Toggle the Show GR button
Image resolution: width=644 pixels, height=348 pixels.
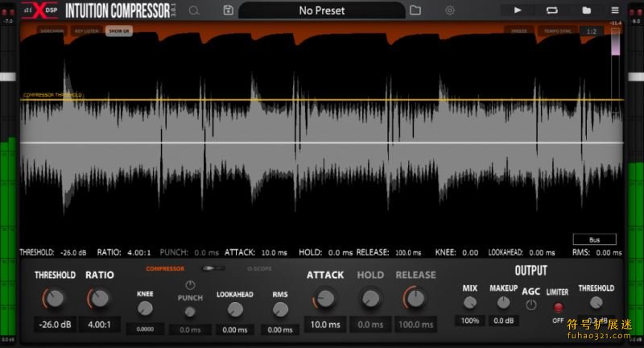click(x=119, y=31)
